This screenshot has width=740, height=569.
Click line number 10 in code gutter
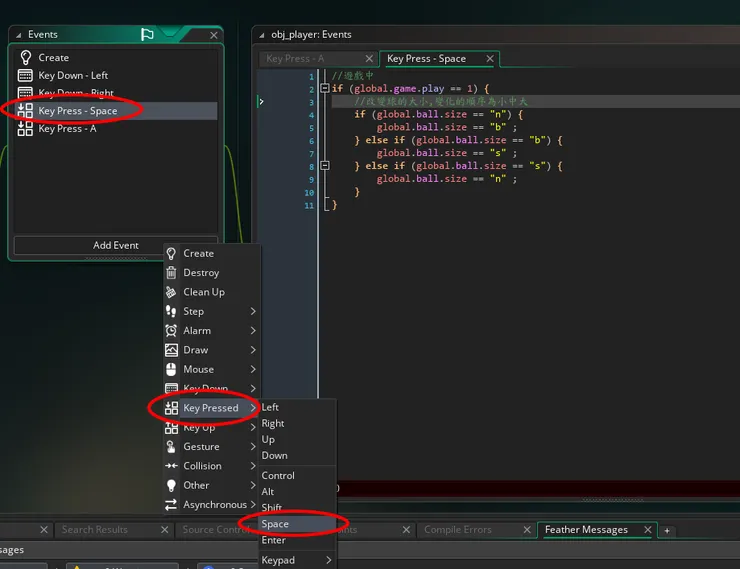309,192
